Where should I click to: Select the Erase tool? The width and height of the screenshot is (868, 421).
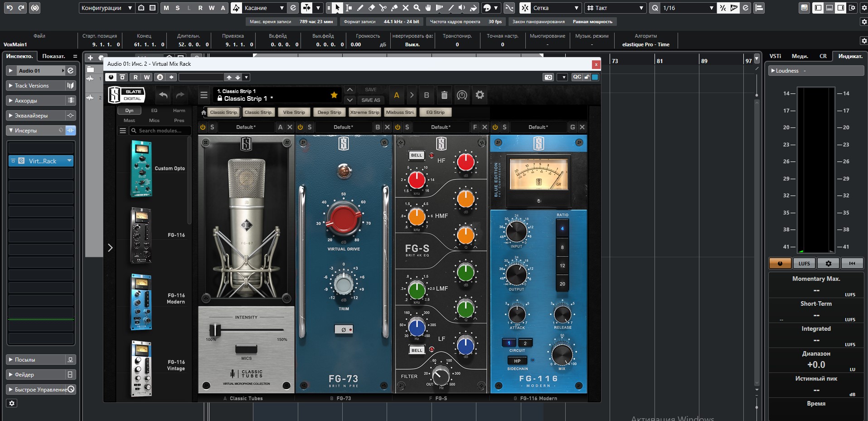tap(372, 8)
